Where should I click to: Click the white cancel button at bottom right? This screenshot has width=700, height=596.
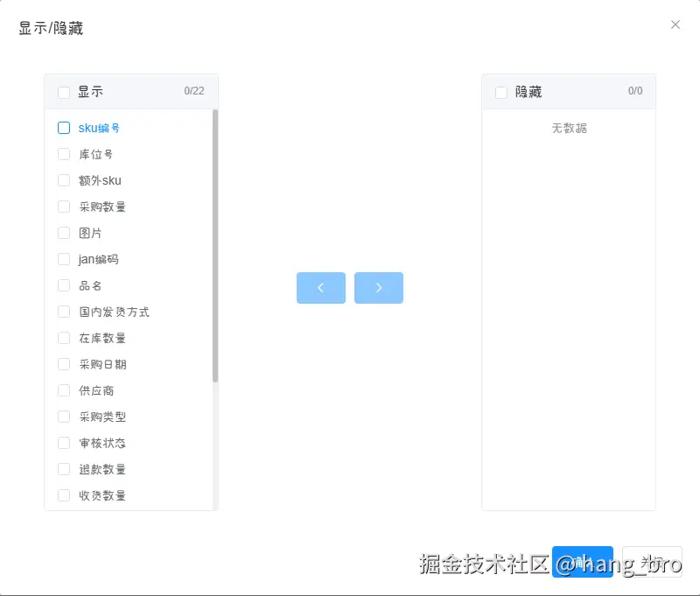tap(652, 562)
